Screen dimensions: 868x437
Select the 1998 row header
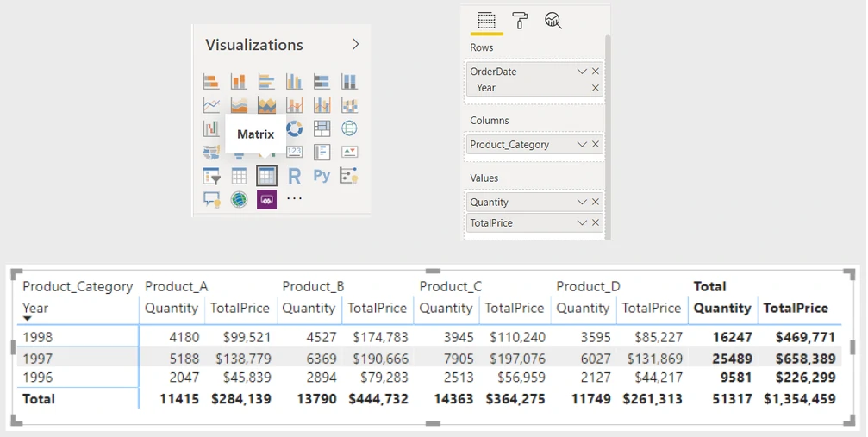(37, 337)
